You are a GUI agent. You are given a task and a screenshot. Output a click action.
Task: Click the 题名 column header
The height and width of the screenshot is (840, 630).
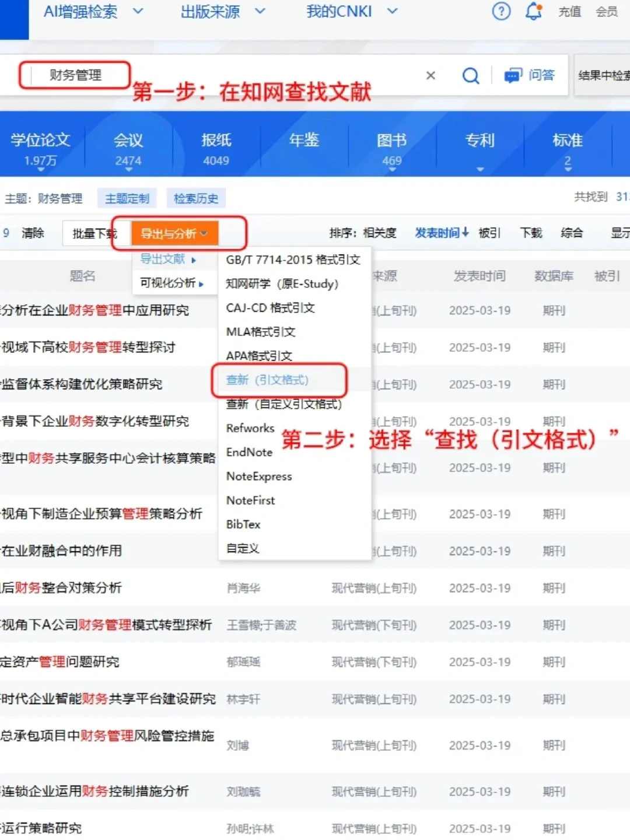coord(82,276)
